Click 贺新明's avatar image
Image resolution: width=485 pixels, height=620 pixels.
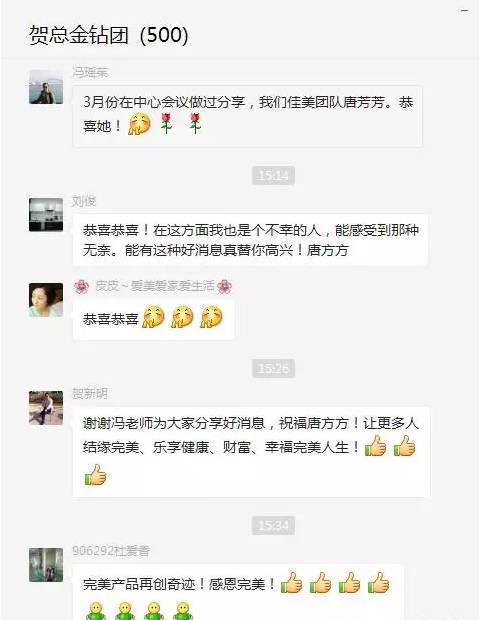(x=46, y=408)
